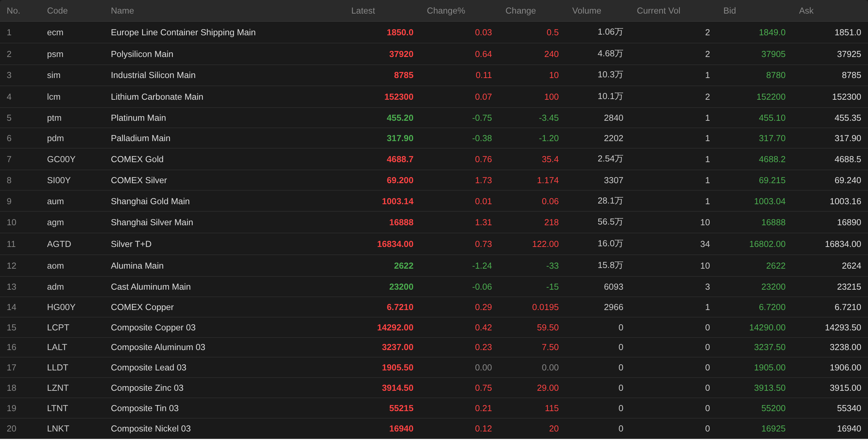Image resolution: width=868 pixels, height=443 pixels.
Task: Open COMEX Gold quote
Action: [x=137, y=159]
